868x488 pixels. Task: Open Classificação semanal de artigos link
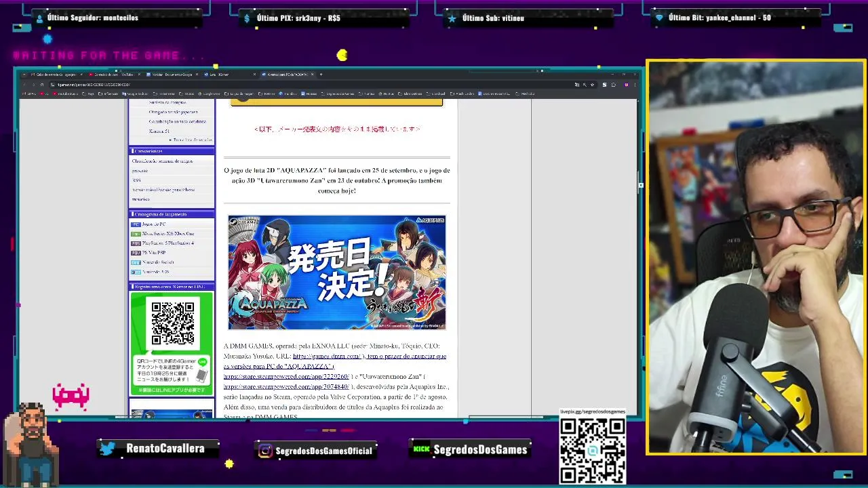pyautogui.click(x=163, y=161)
